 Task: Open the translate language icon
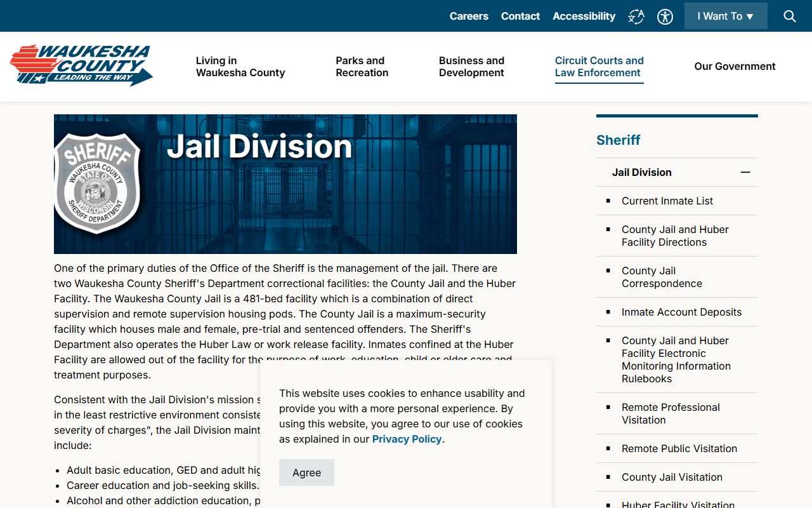pyautogui.click(x=636, y=17)
